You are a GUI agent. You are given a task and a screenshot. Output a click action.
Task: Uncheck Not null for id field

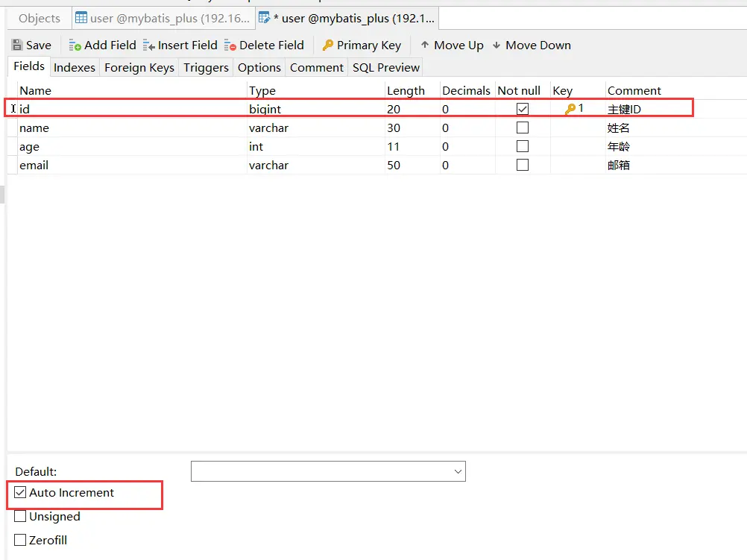[x=523, y=109]
